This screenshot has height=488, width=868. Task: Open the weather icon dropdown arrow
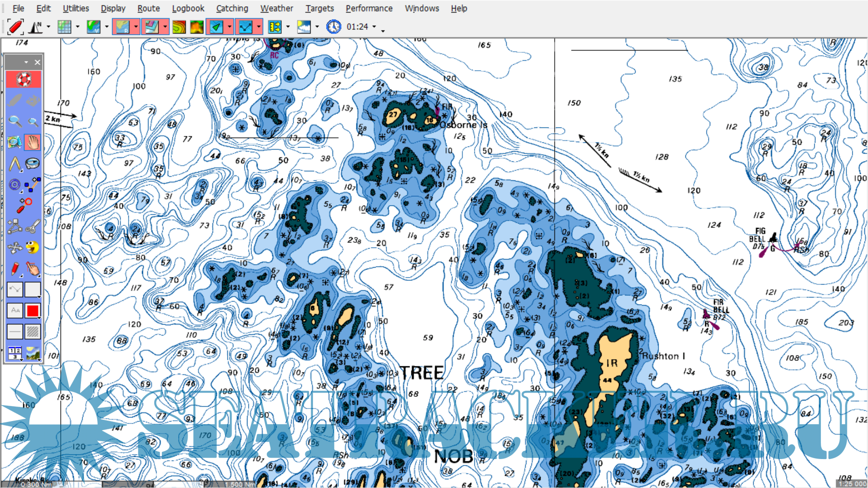[x=317, y=27]
